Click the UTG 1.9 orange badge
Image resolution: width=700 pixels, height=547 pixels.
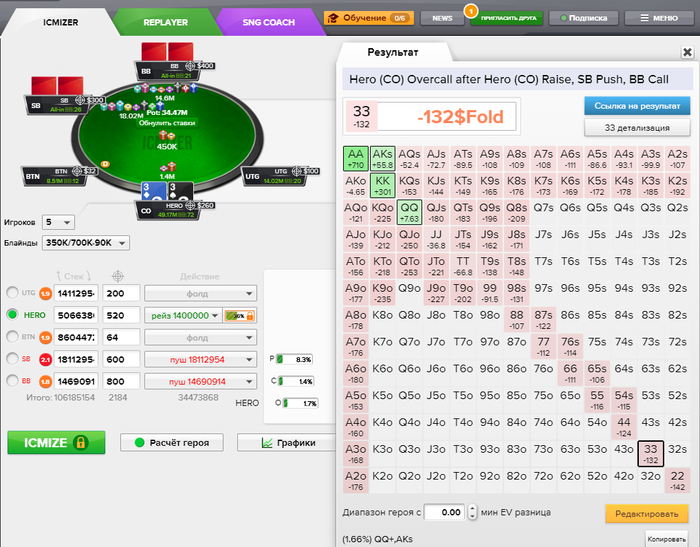point(46,293)
